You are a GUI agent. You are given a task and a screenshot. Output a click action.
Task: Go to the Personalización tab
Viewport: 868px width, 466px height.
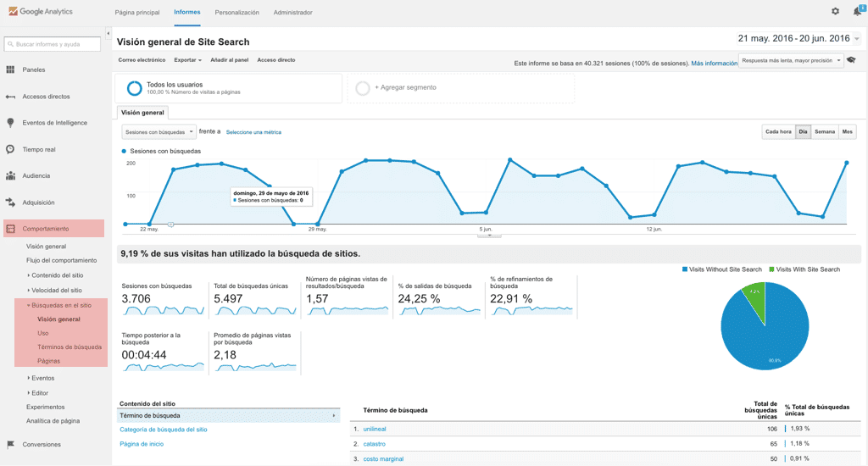237,13
